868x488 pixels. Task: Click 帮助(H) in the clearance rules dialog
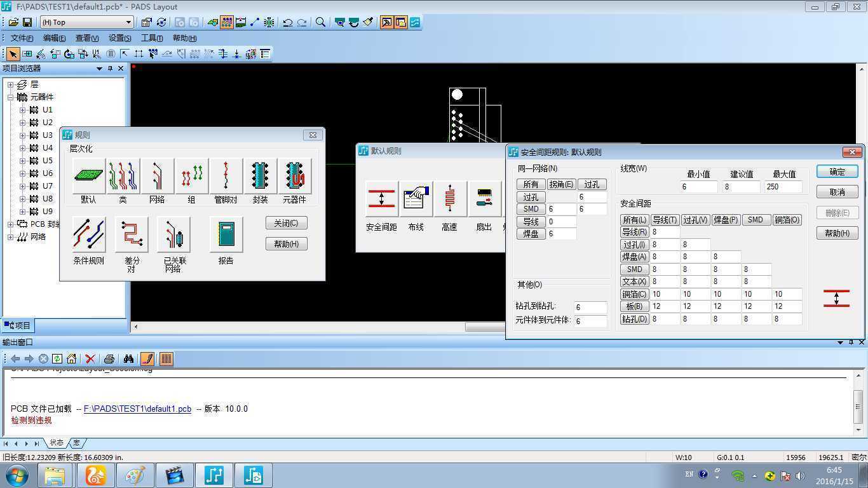pos(837,233)
